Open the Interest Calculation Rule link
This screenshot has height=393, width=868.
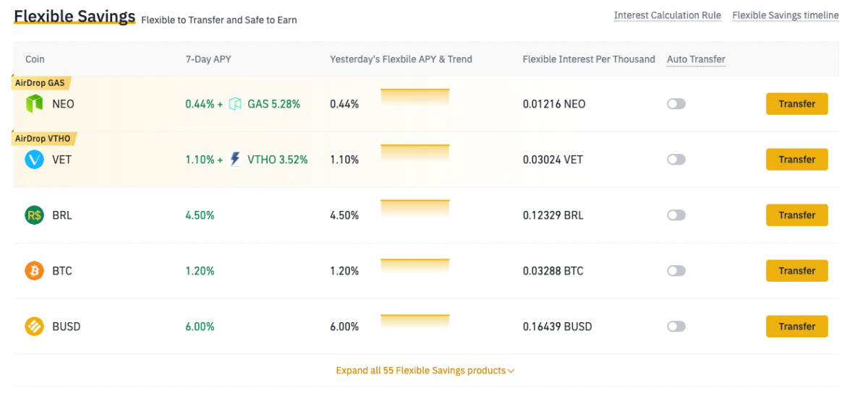668,15
